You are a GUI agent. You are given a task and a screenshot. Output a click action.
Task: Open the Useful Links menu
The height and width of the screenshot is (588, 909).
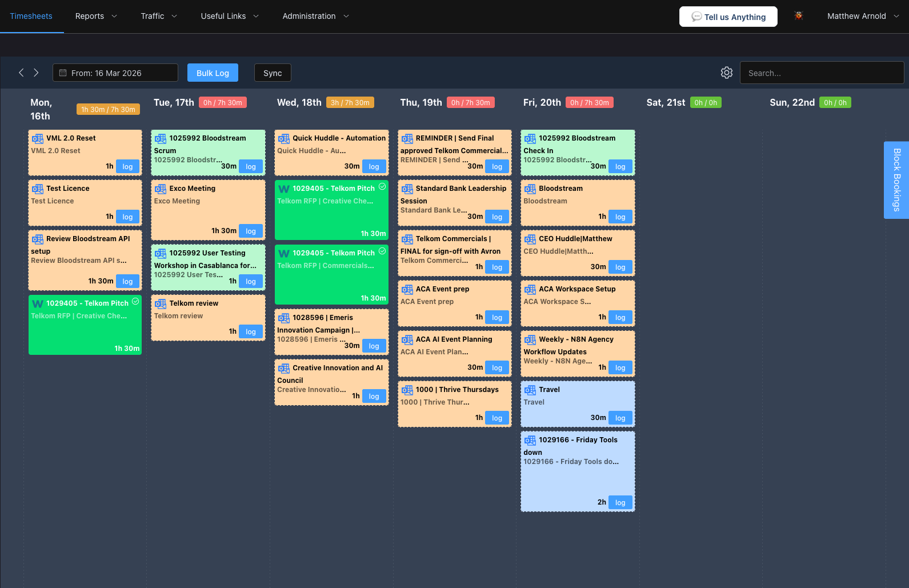(230, 16)
